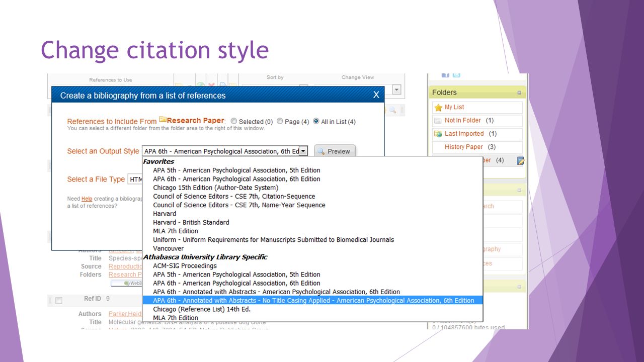Close the Create a bibliography dialog
The image size is (644, 362).
pos(376,95)
